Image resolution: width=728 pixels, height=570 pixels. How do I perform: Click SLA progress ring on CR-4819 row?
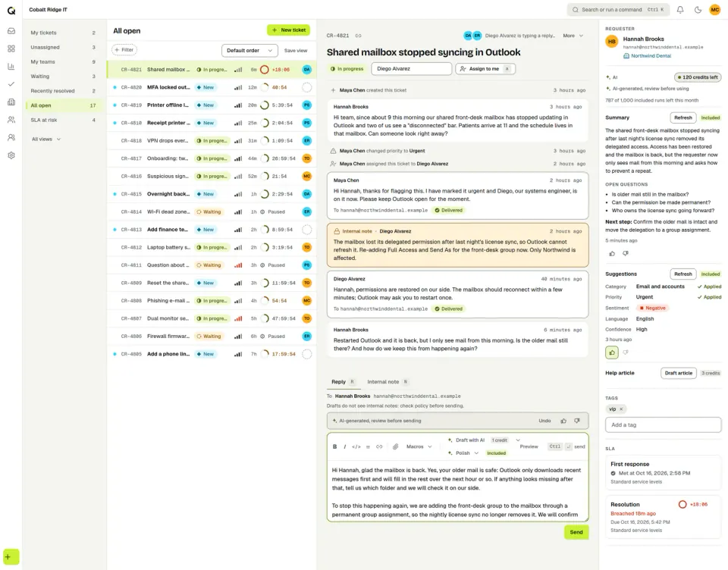click(265, 105)
